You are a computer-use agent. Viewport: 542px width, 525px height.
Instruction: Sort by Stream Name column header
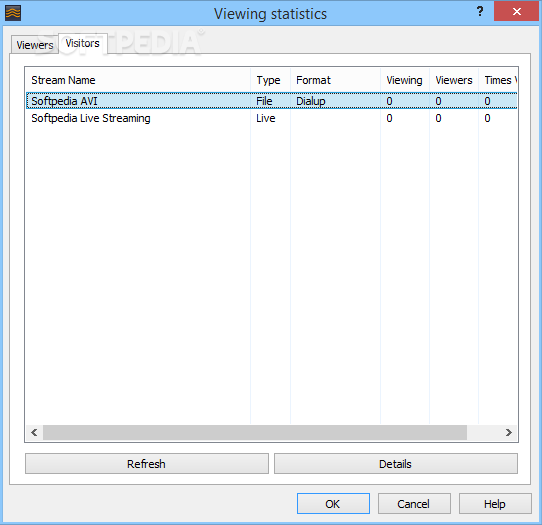point(138,80)
